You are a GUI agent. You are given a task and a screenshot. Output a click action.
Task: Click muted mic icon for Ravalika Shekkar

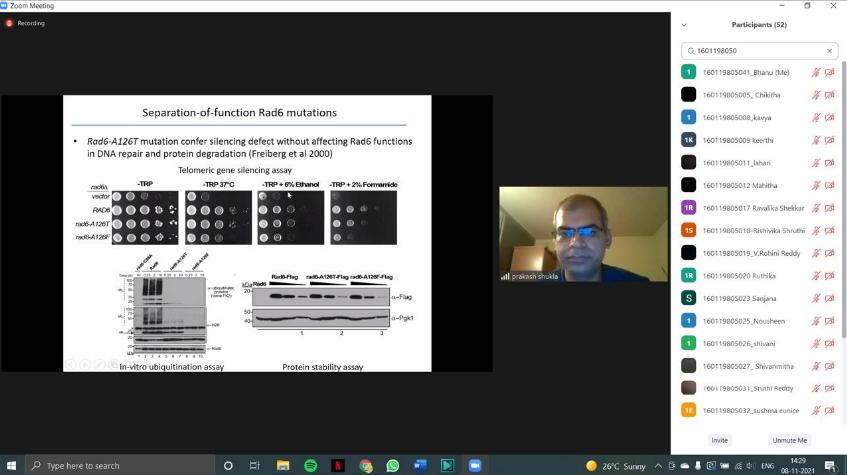point(816,208)
